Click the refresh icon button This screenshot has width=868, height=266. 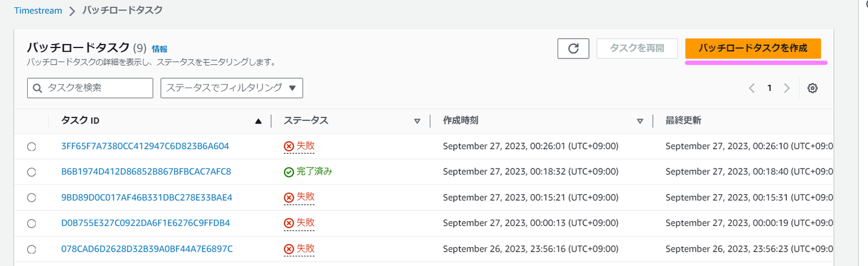[x=573, y=48]
